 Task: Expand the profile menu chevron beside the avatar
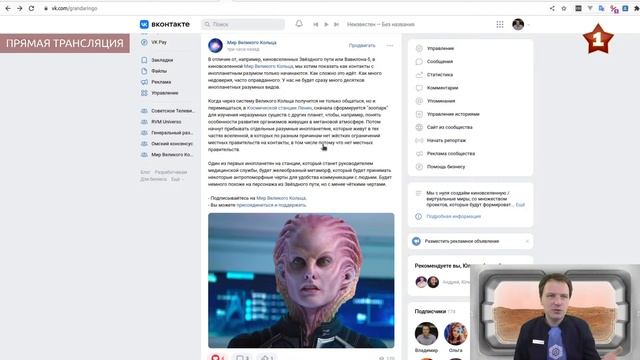pos(529,25)
